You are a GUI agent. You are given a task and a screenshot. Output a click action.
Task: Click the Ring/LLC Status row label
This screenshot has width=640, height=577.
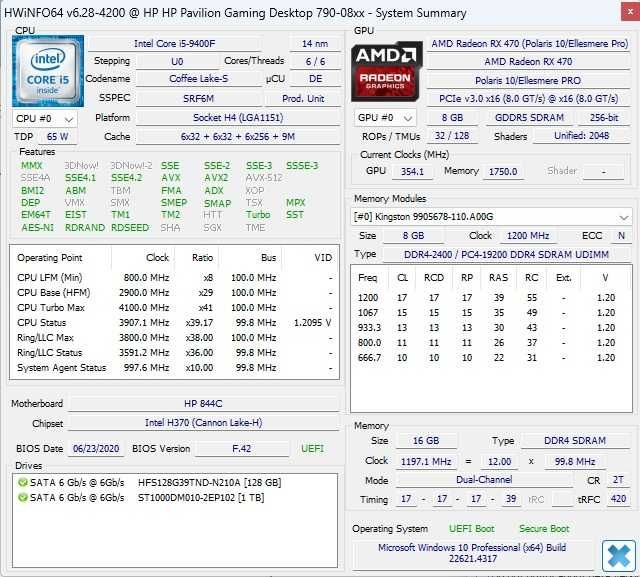[x=49, y=353]
